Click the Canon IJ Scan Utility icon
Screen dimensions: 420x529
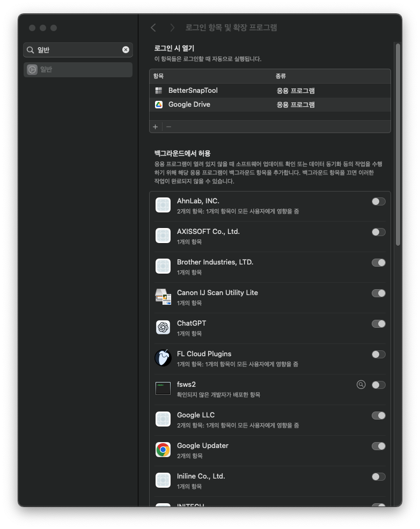point(163,297)
